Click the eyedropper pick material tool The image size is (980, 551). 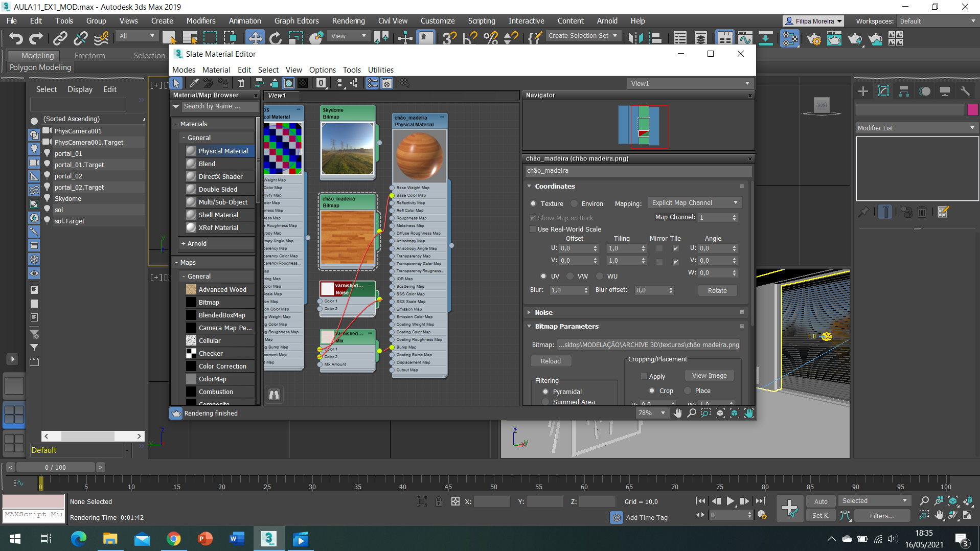(x=194, y=83)
